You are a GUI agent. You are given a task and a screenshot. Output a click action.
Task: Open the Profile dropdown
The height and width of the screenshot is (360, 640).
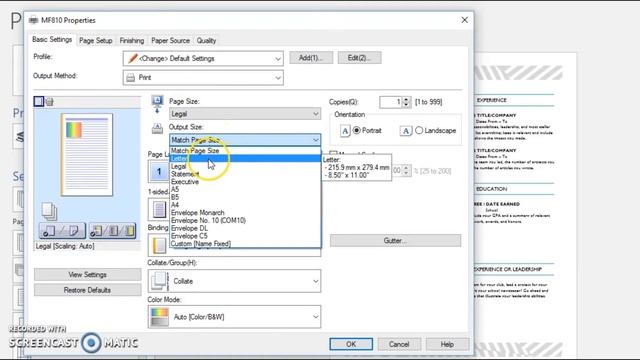[203, 58]
